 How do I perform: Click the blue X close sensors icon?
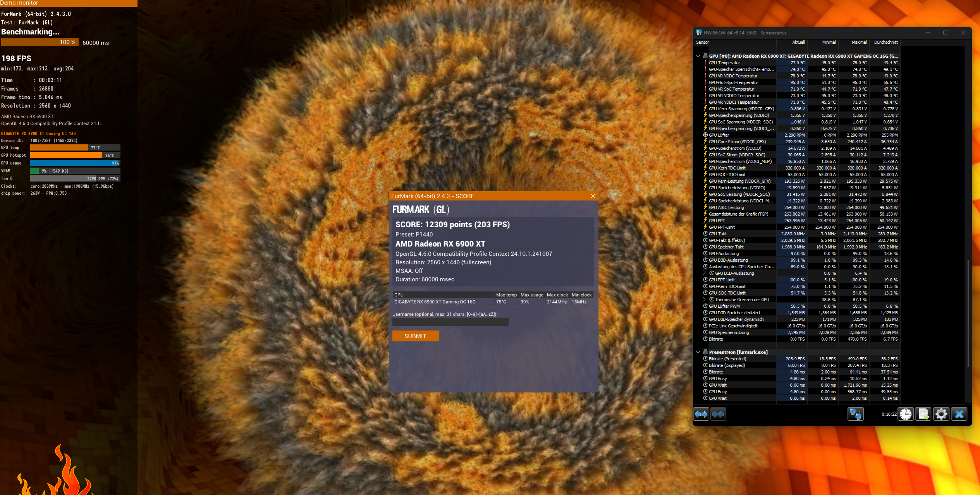point(959,414)
